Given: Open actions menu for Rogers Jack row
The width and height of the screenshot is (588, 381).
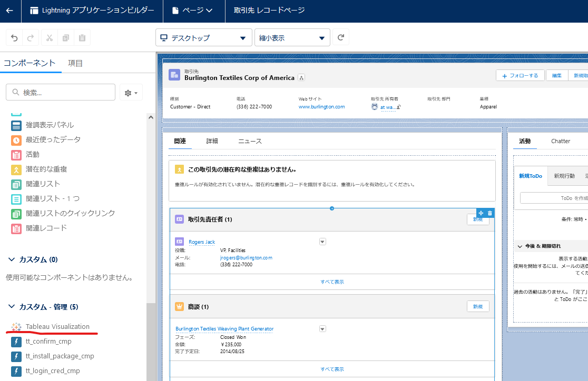Looking at the screenshot, I should pos(322,242).
